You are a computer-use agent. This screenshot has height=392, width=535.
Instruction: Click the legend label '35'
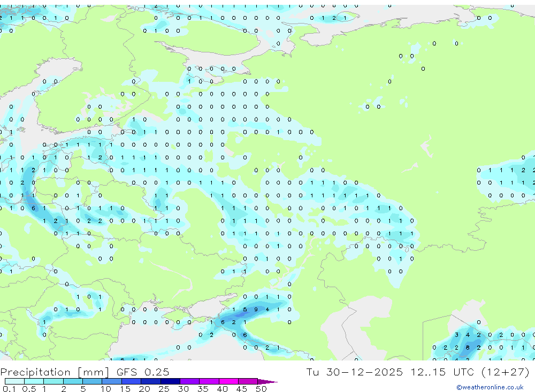click(x=203, y=389)
